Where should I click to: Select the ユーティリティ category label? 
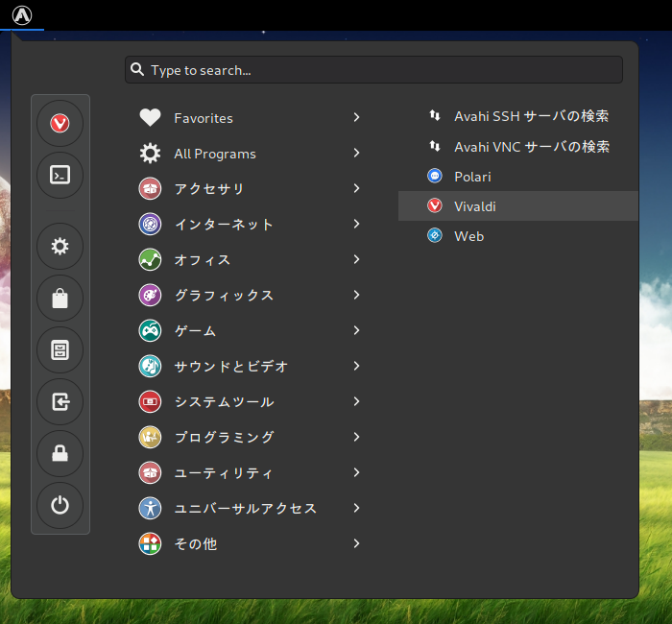point(224,473)
